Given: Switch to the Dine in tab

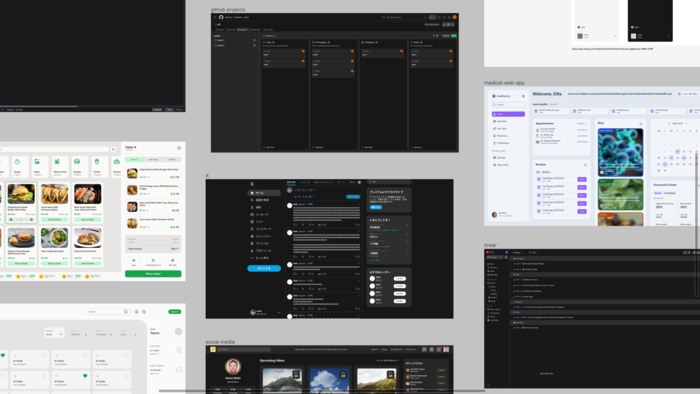Looking at the screenshot, I should 134,159.
